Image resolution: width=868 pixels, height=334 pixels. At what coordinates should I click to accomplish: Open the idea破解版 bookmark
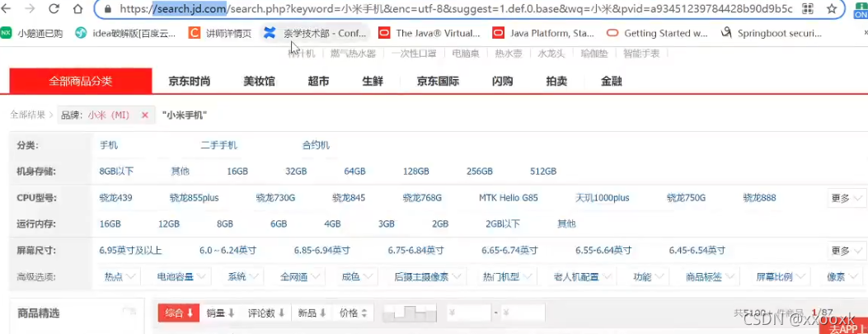tap(125, 33)
